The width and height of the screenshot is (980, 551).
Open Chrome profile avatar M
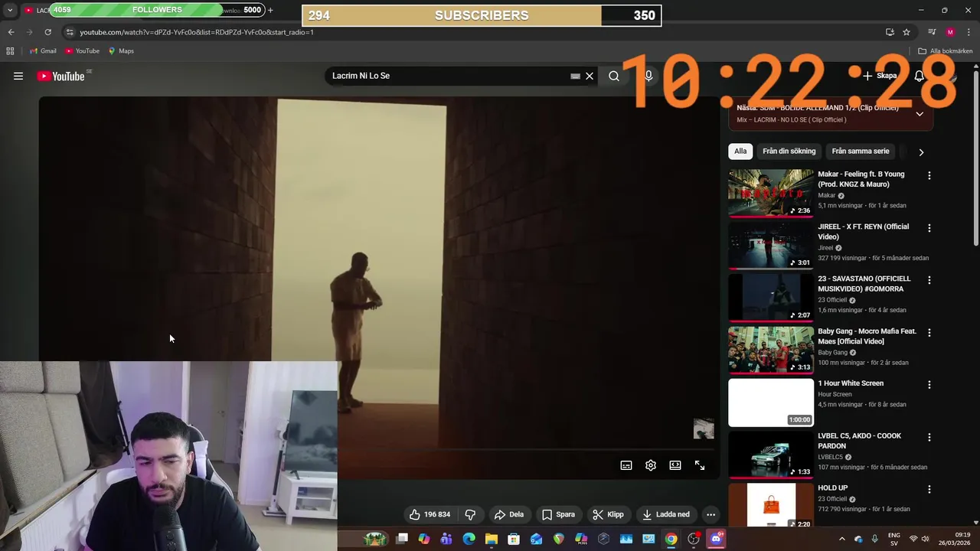pos(950,32)
